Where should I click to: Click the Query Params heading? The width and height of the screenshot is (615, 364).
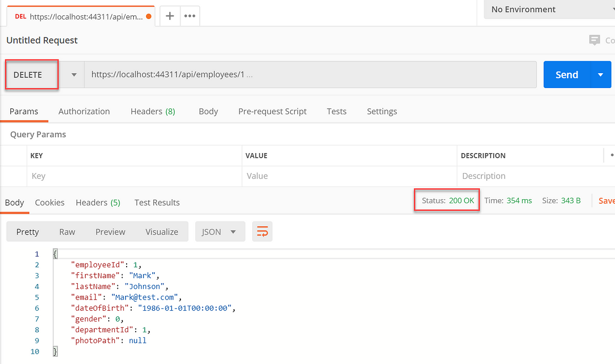[38, 135]
